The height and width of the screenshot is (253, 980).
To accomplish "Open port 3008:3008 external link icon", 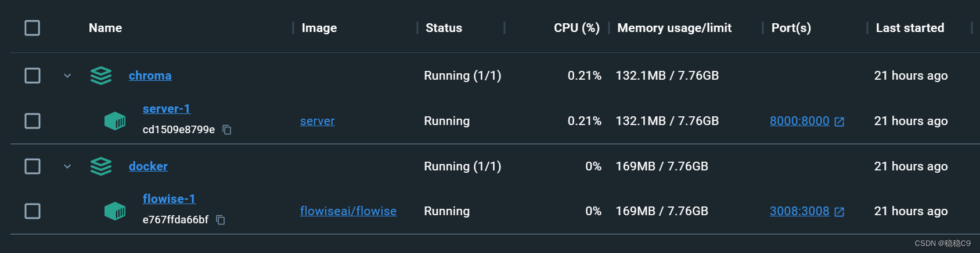I will click(x=839, y=212).
